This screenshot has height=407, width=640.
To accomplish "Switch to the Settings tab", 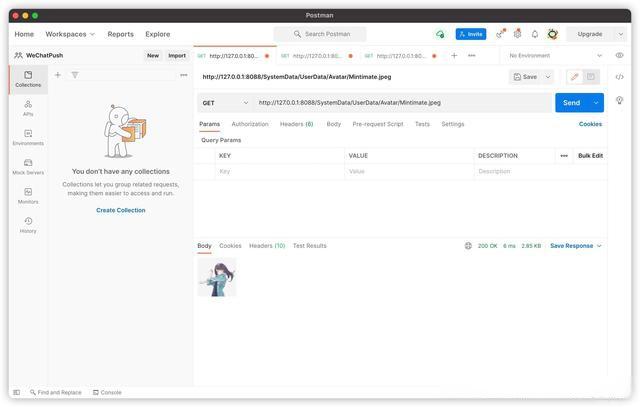I will (453, 124).
